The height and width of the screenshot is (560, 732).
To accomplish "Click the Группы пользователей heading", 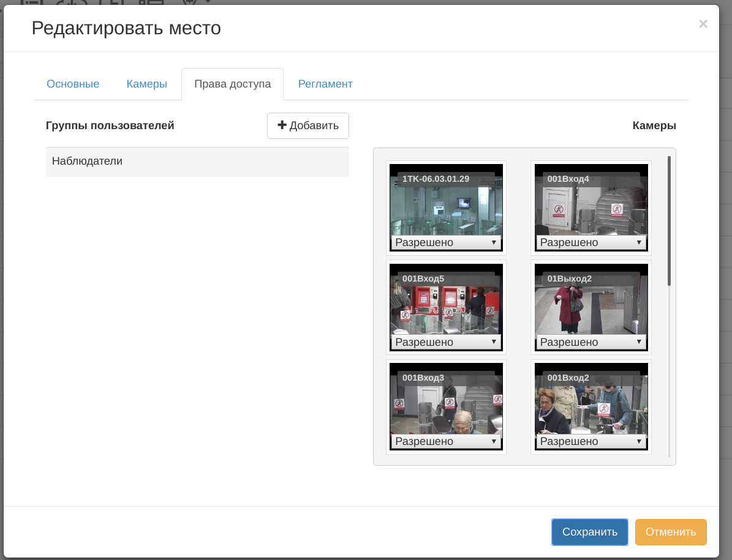I will tap(110, 125).
